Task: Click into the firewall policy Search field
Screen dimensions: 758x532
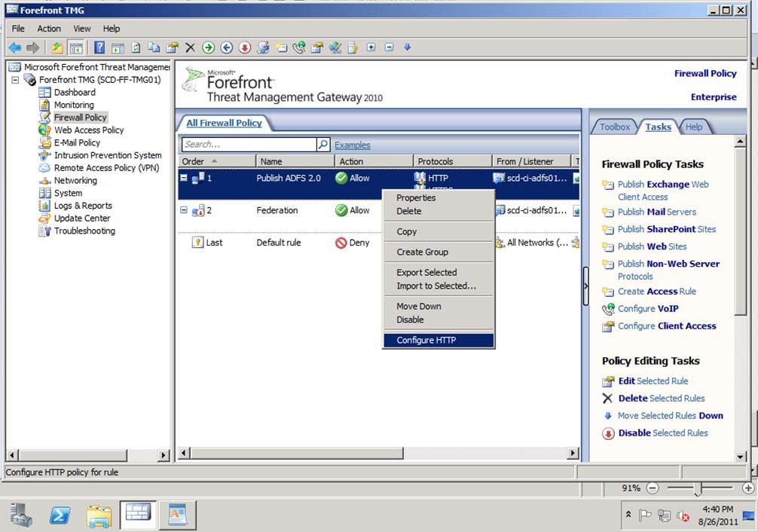Action: click(x=249, y=144)
